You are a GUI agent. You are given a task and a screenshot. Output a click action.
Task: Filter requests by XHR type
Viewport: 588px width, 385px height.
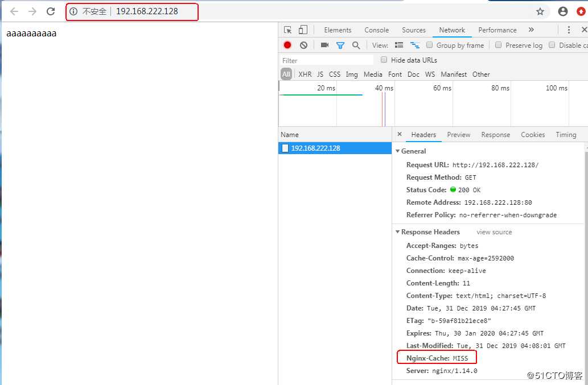point(305,74)
